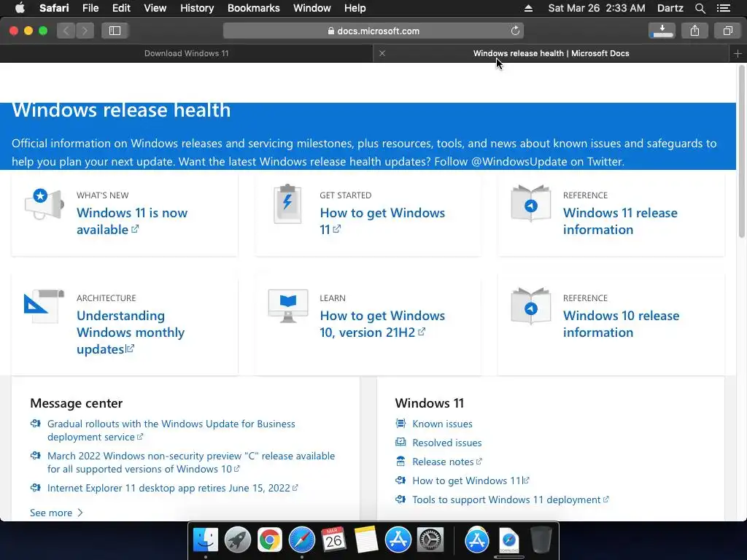
Task: Click the book icon beside Windows 10 release information
Action: coord(531,306)
